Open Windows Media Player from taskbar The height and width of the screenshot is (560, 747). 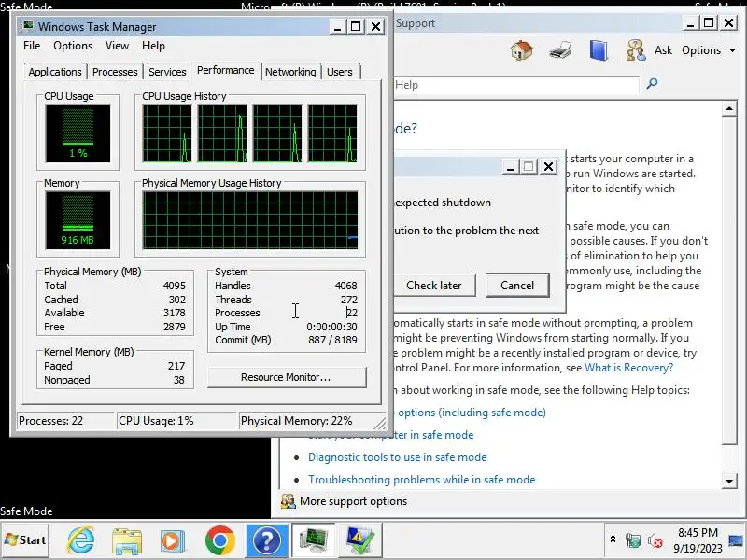pos(173,540)
